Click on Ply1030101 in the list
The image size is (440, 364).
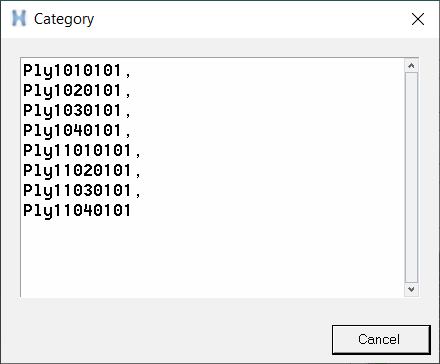[72, 111]
